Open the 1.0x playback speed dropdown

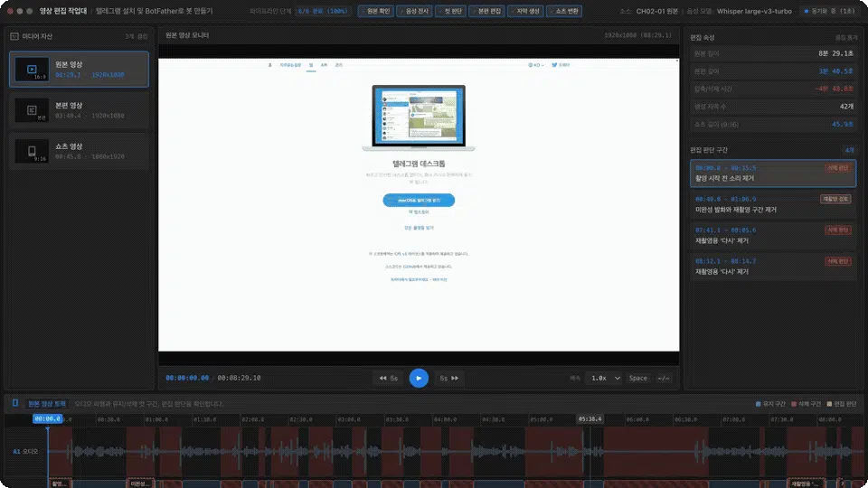pos(605,378)
